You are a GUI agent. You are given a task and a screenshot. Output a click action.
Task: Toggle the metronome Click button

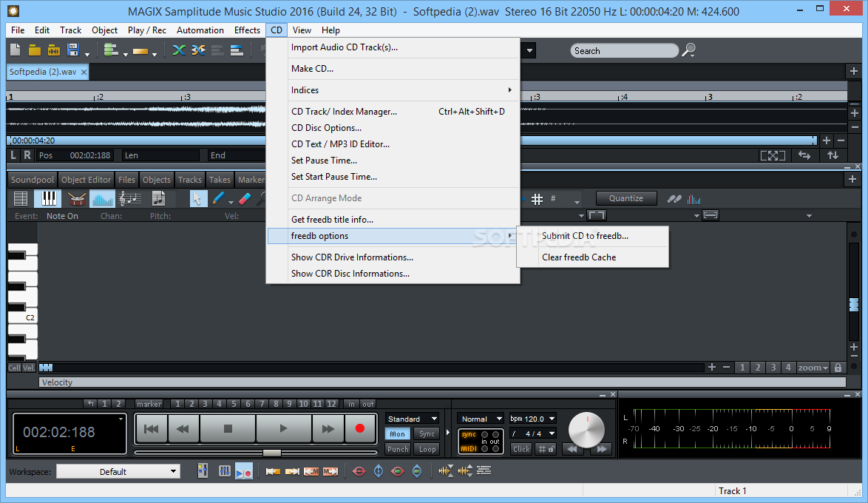[521, 449]
